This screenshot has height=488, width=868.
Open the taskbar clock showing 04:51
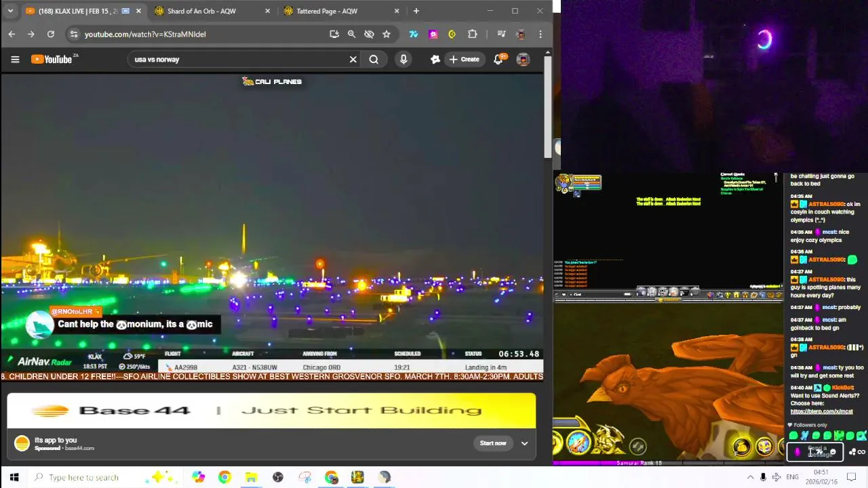coord(821,476)
